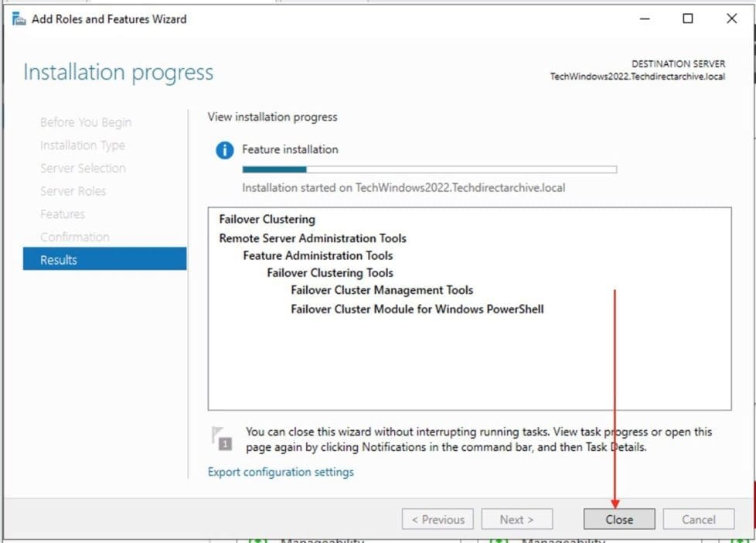Select Failover Cluster Module for Windows PowerShell
Screen dimensions: 756x543
click(417, 309)
